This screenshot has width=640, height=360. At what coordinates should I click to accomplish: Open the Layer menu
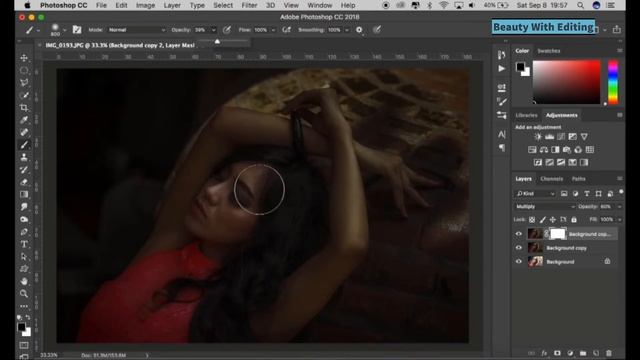pyautogui.click(x=172, y=5)
